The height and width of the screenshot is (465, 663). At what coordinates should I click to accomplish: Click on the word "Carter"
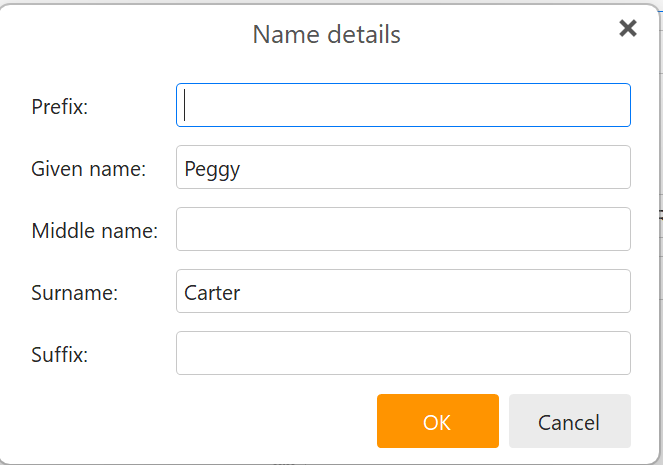212,293
